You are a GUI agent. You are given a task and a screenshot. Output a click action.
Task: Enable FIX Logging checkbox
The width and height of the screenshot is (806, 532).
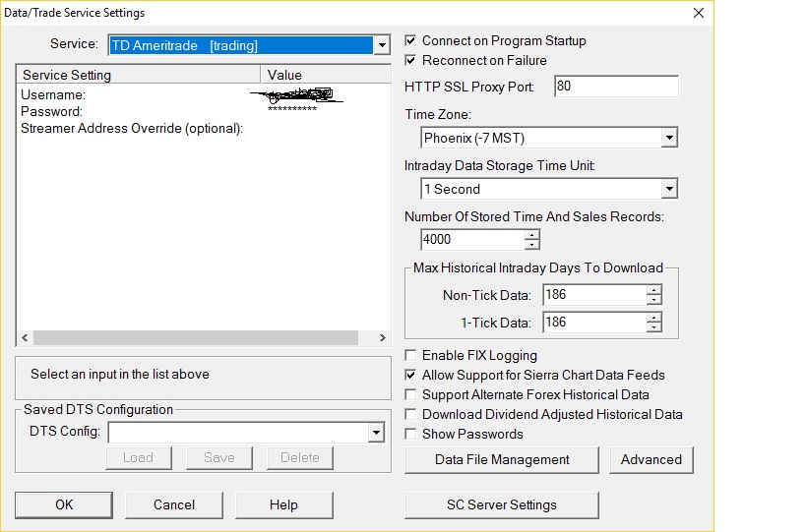(411, 356)
